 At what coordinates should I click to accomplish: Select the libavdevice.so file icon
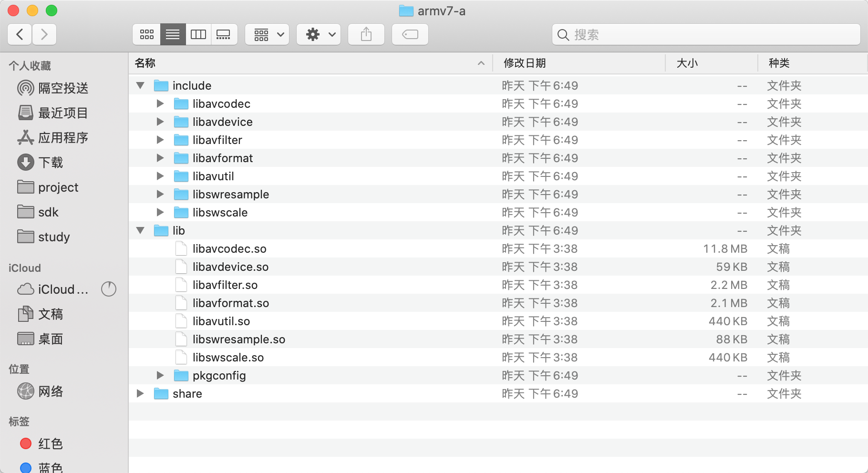coord(181,267)
